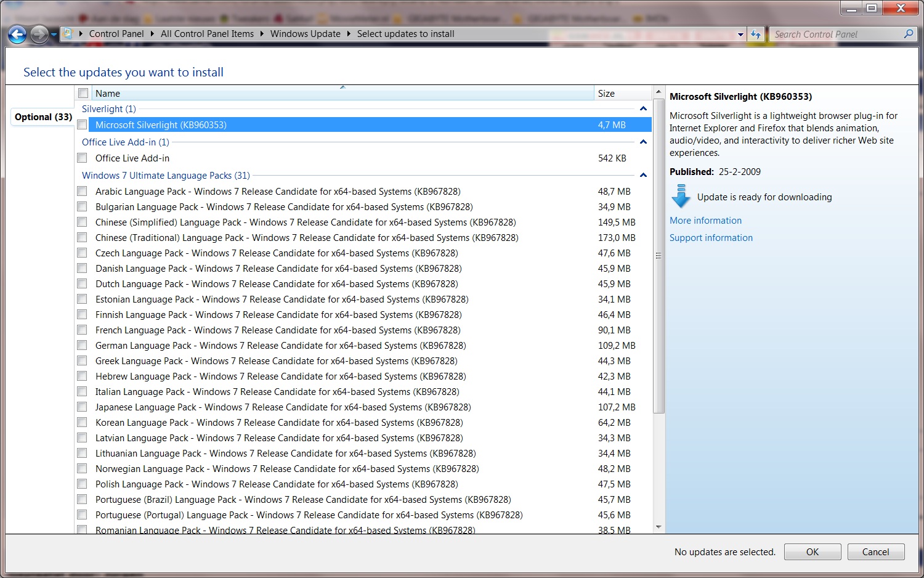Click the scrollbar down arrow
The width and height of the screenshot is (924, 578).
click(659, 527)
